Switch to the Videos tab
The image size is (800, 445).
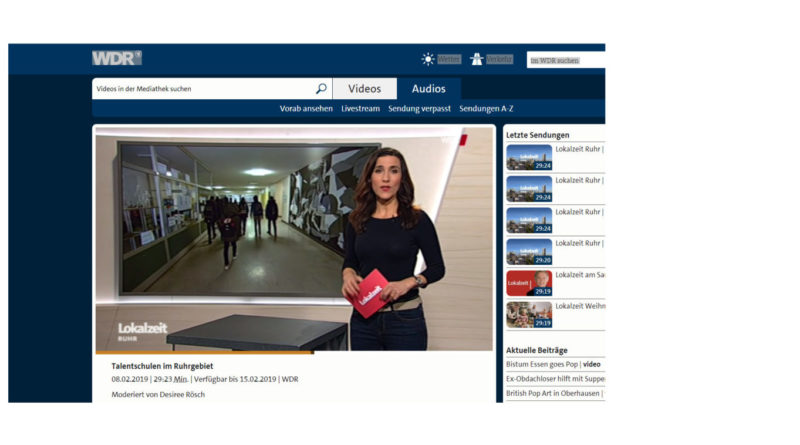coord(364,89)
